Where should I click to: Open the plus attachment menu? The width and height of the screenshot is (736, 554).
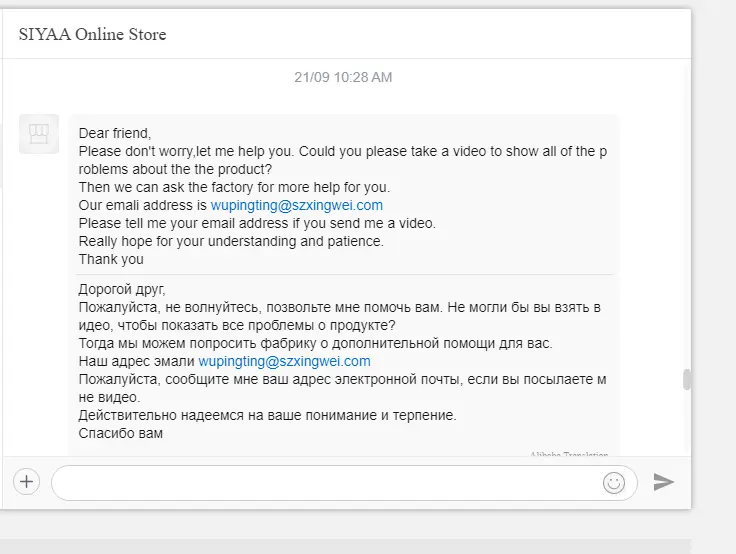(27, 482)
